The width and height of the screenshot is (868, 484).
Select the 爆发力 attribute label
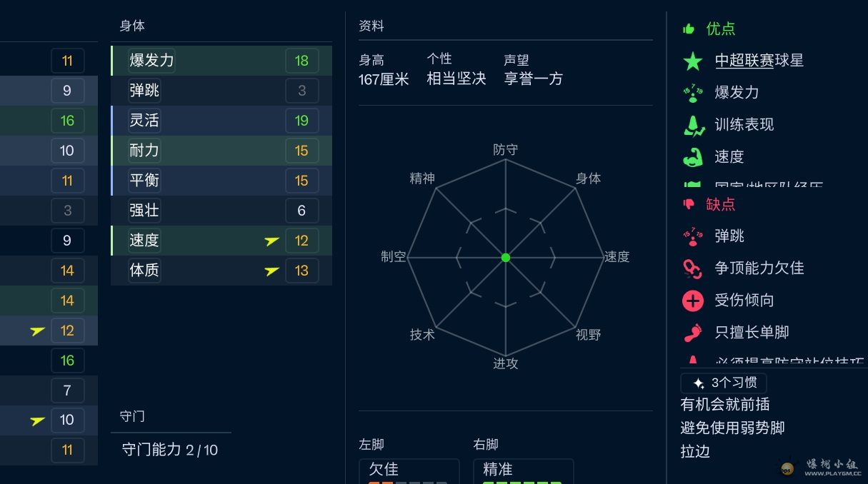pos(151,61)
